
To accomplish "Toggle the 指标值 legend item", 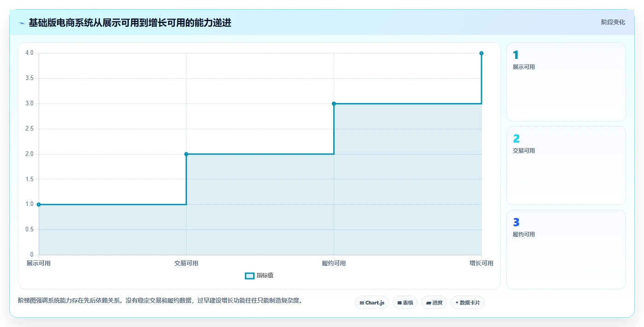I will [259, 275].
